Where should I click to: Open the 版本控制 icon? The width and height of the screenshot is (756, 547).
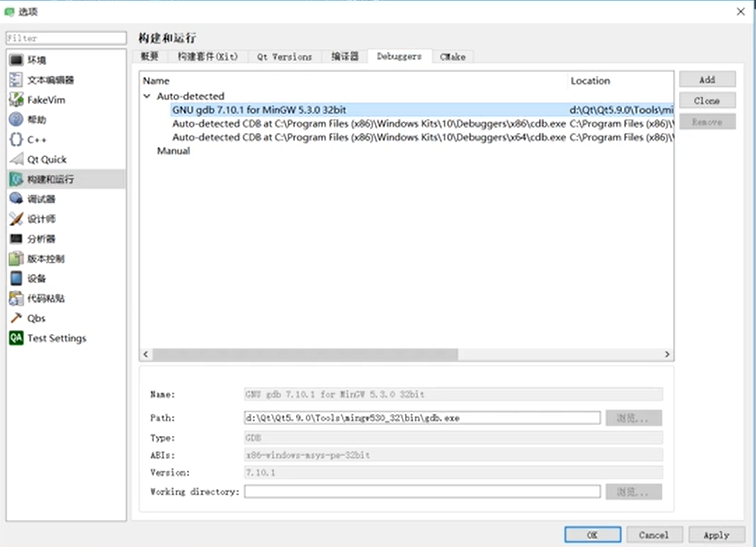pos(16,259)
